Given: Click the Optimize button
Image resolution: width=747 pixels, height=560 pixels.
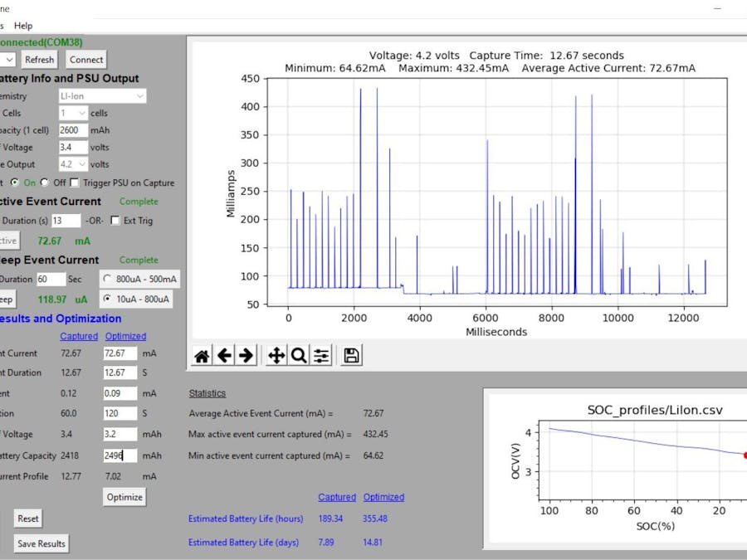Looking at the screenshot, I should 124,497.
